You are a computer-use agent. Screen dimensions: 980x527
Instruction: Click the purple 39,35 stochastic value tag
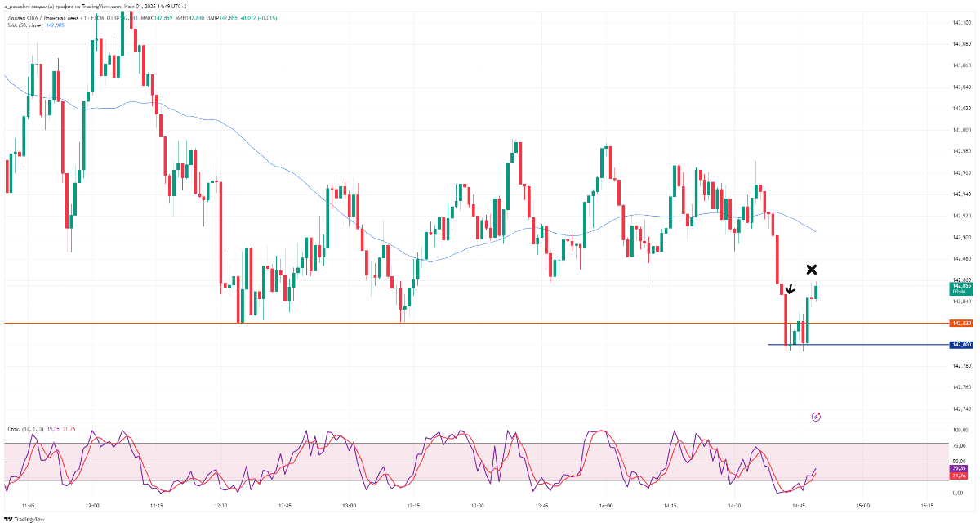pos(959,468)
